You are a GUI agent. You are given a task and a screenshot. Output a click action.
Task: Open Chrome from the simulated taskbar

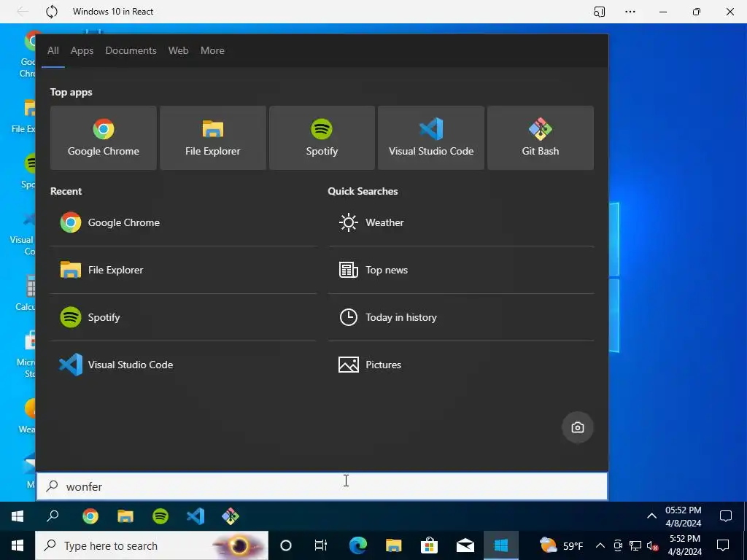click(90, 516)
